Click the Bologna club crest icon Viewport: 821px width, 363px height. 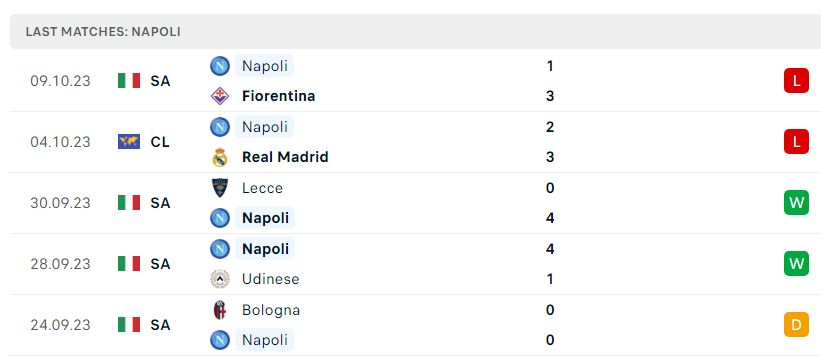click(219, 310)
